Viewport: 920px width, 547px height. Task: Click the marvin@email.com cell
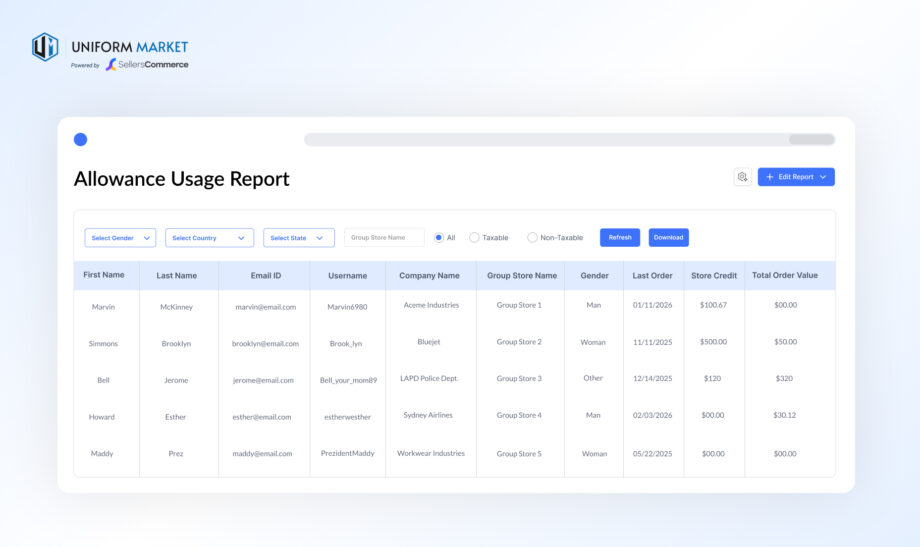pyautogui.click(x=265, y=307)
